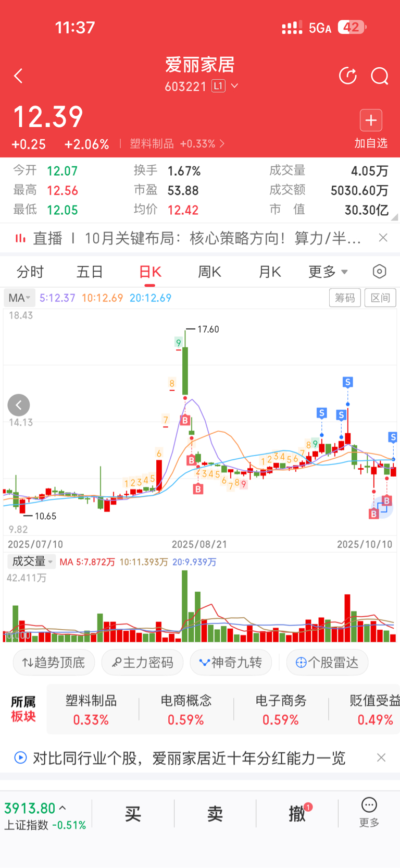The image size is (400, 868).
Task: Tap the L1 level badge
Action: pos(218,86)
